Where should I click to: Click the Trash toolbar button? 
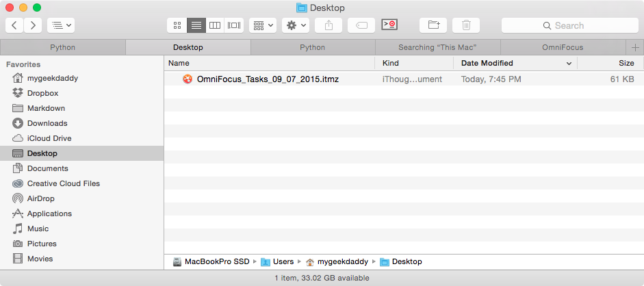tap(466, 25)
